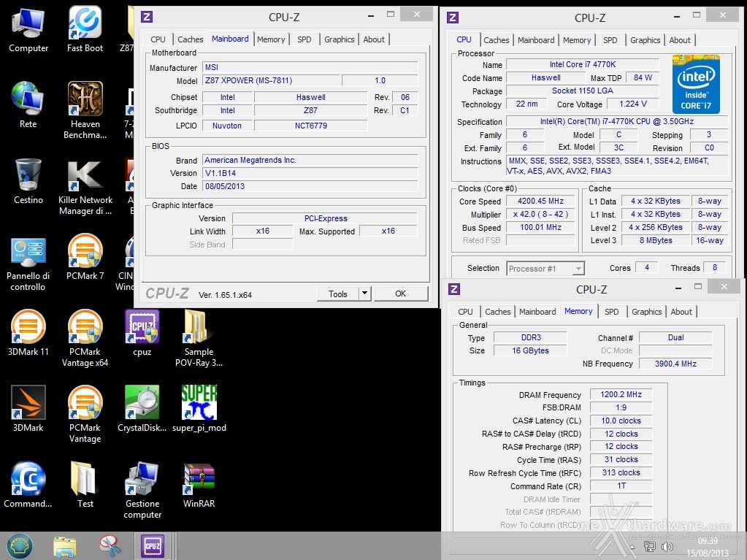Image resolution: width=747 pixels, height=560 pixels.
Task: Switch to CPU tab in Mainboard window
Action: click(158, 39)
